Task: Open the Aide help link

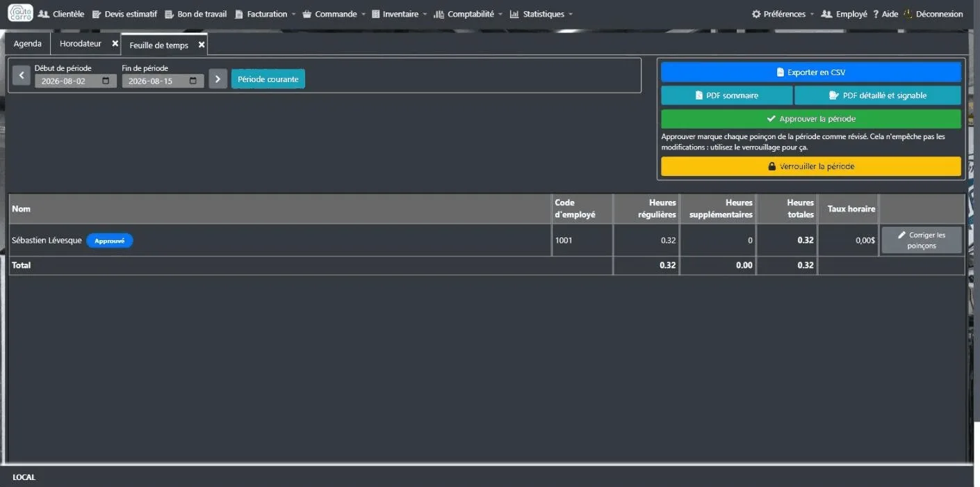Action: click(x=885, y=14)
